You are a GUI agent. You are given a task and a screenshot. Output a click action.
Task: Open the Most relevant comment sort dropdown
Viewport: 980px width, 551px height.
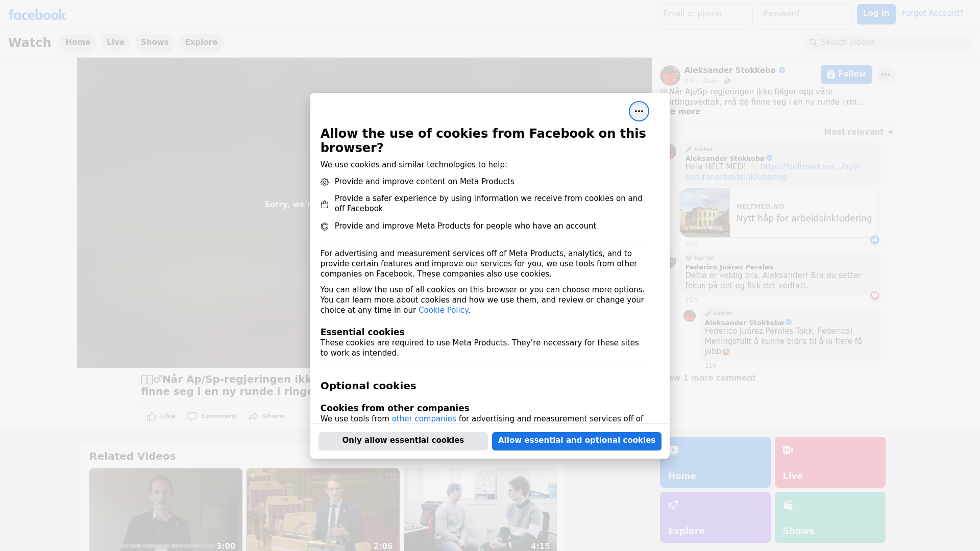[859, 132]
